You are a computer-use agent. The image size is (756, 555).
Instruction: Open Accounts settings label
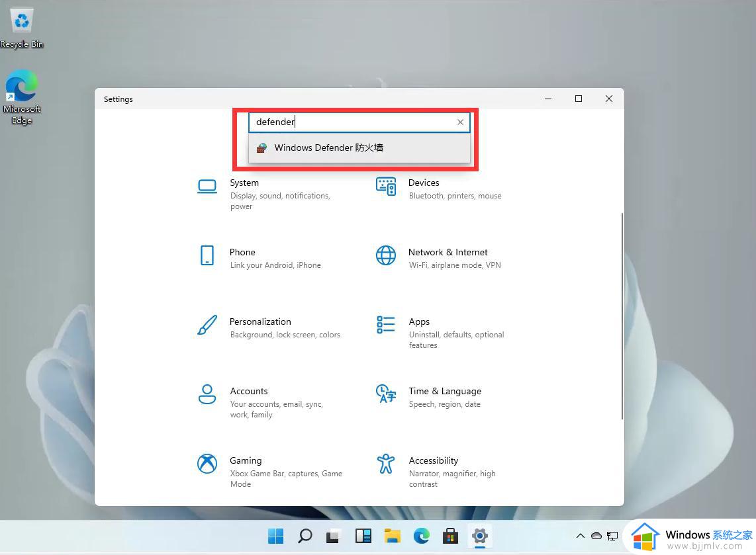249,391
